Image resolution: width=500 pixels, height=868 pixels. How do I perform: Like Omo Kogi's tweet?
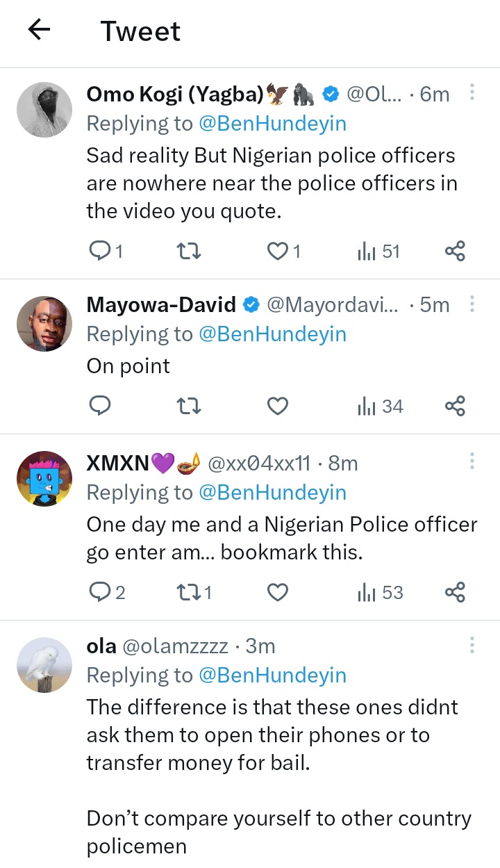pos(277,251)
